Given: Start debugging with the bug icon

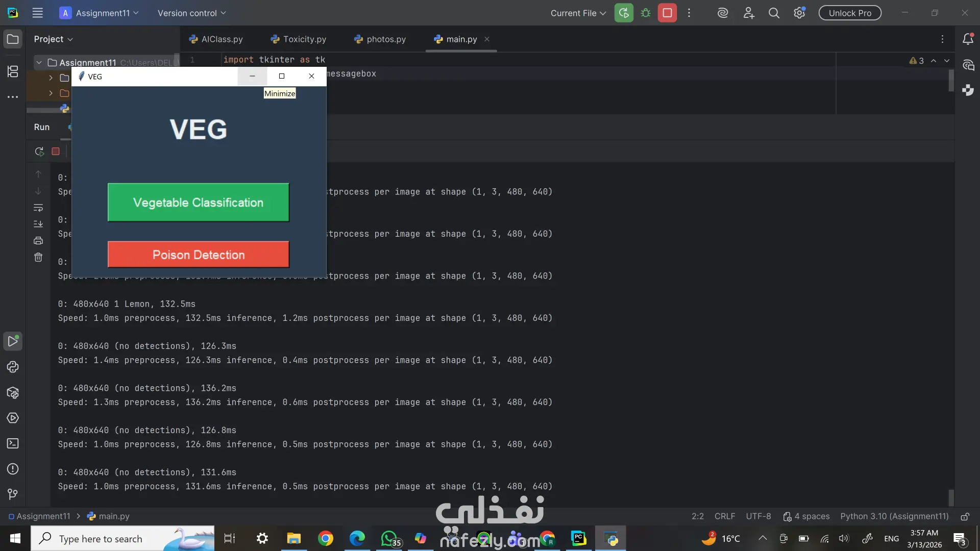Looking at the screenshot, I should pos(646,13).
